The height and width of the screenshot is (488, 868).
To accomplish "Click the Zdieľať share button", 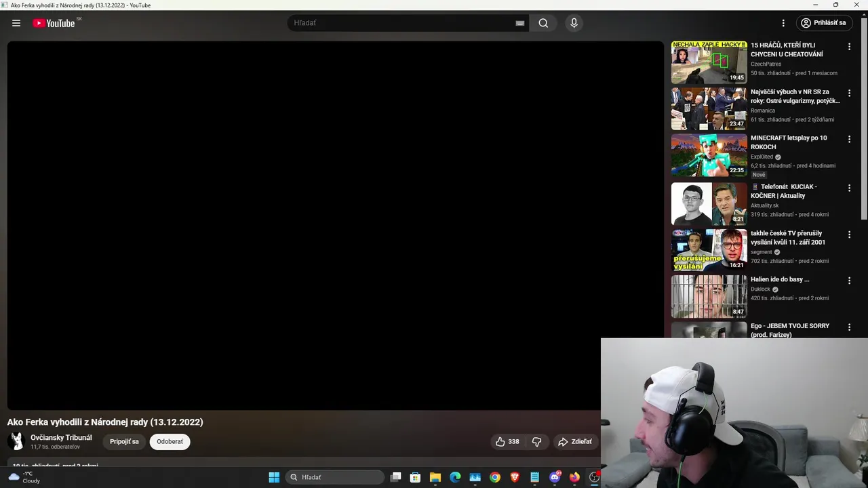I will pos(575,442).
